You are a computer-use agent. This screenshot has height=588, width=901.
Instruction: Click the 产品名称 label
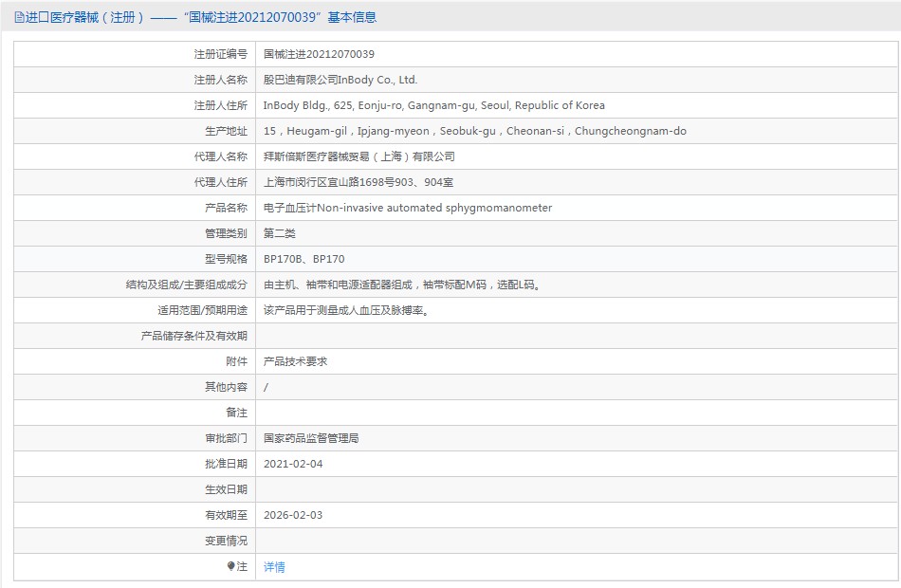click(x=227, y=208)
